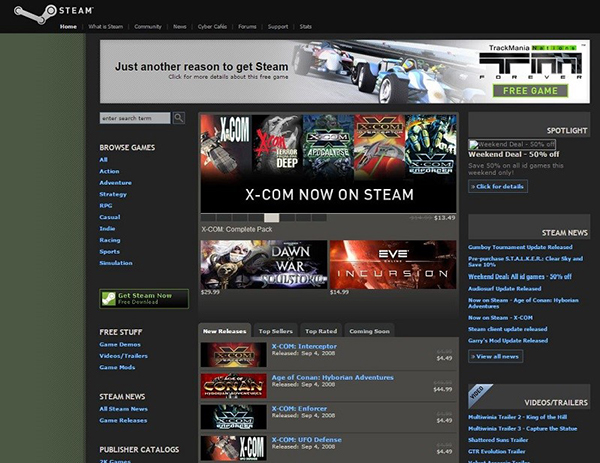Viewport: 600px width, 463px height.
Task: Open the Game Demos link
Action: 119,343
